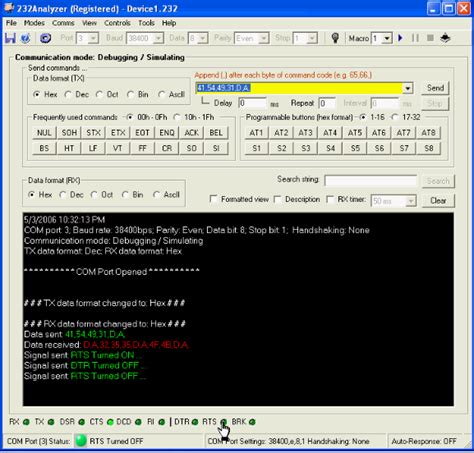Click the yellow command code input field
This screenshot has width=474, height=453.
tap(299, 88)
